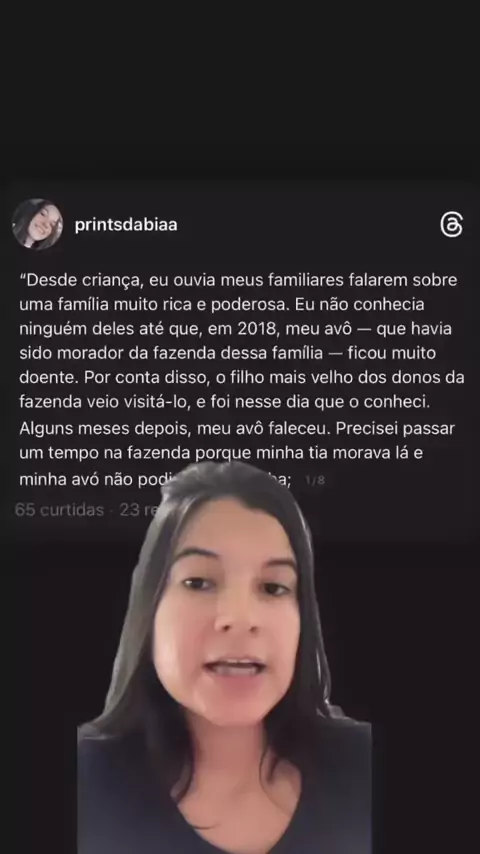The width and height of the screenshot is (480, 854).
Task: Click the line starting "fazenda veio visitá-lo"
Action: (x=224, y=402)
